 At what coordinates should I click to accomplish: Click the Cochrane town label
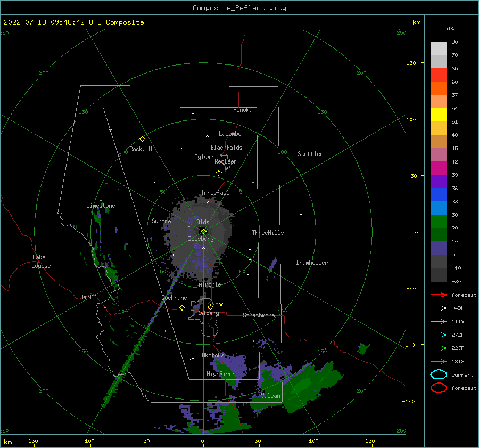pyautogui.click(x=174, y=298)
